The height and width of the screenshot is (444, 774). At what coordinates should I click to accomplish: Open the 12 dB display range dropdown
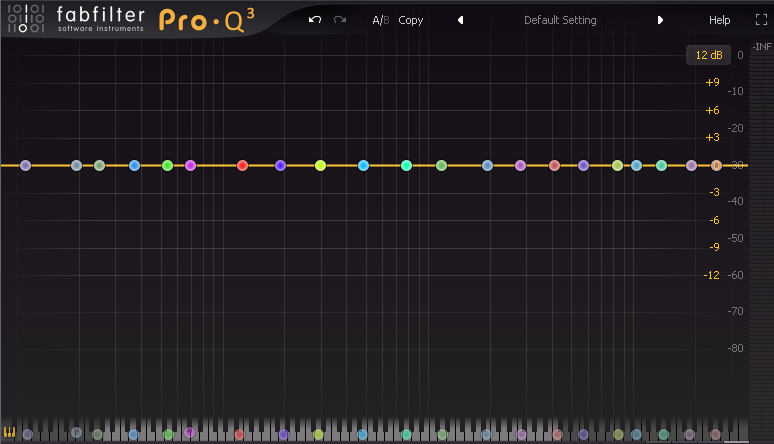tap(708, 55)
